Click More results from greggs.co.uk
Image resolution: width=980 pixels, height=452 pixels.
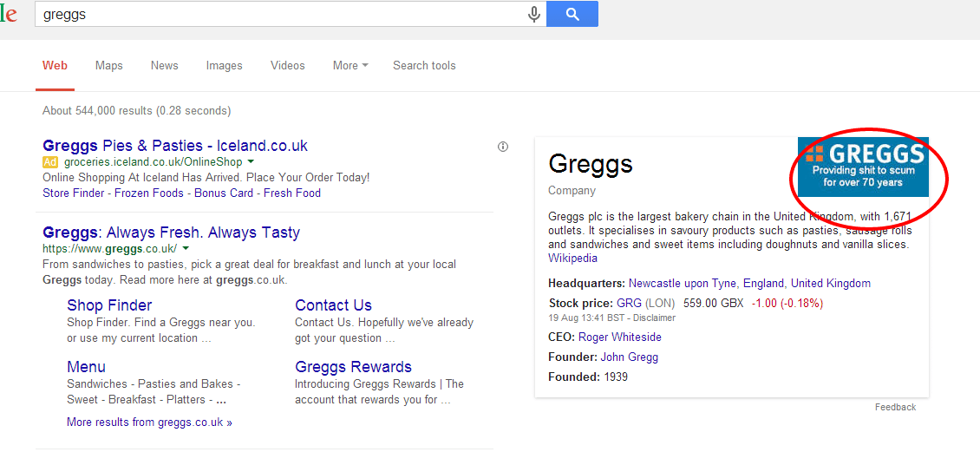(x=149, y=422)
